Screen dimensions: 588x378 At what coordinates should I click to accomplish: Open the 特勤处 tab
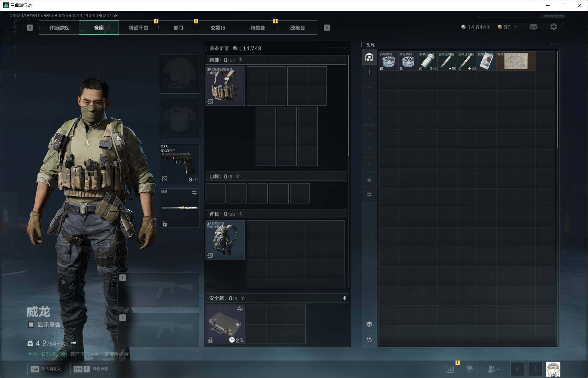(258, 28)
